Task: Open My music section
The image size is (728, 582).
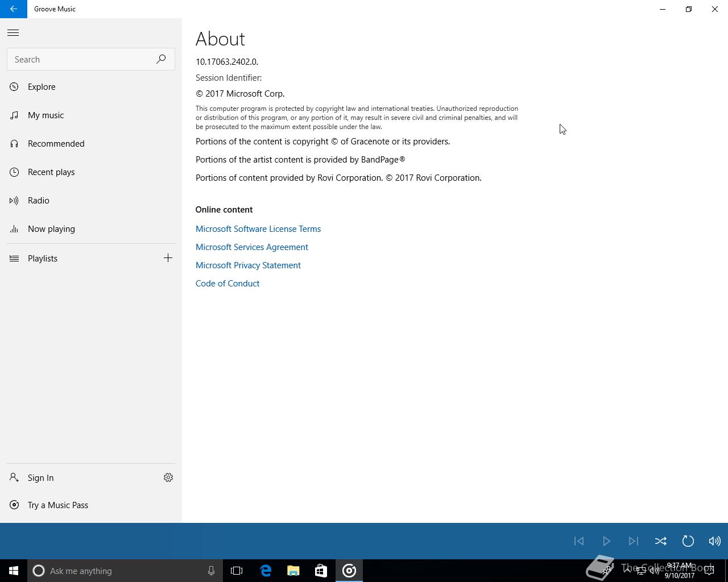Action: [91, 115]
